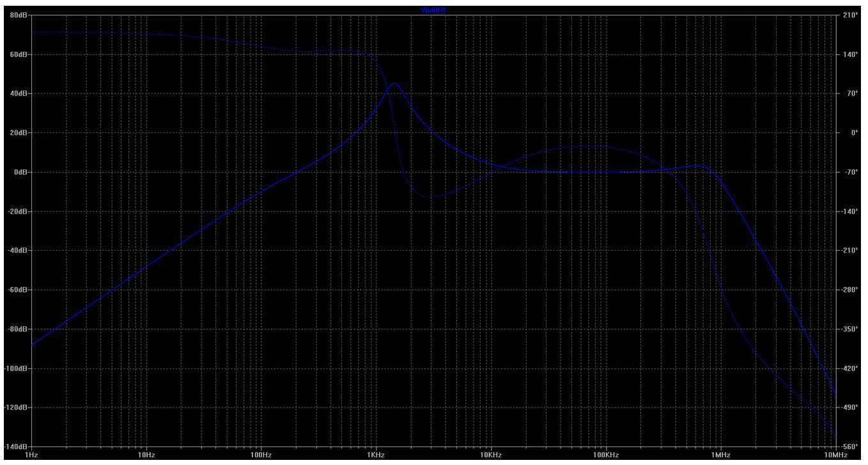The height and width of the screenshot is (465, 868).
Task: Click the -210° label on the phase axis
Action: point(850,251)
